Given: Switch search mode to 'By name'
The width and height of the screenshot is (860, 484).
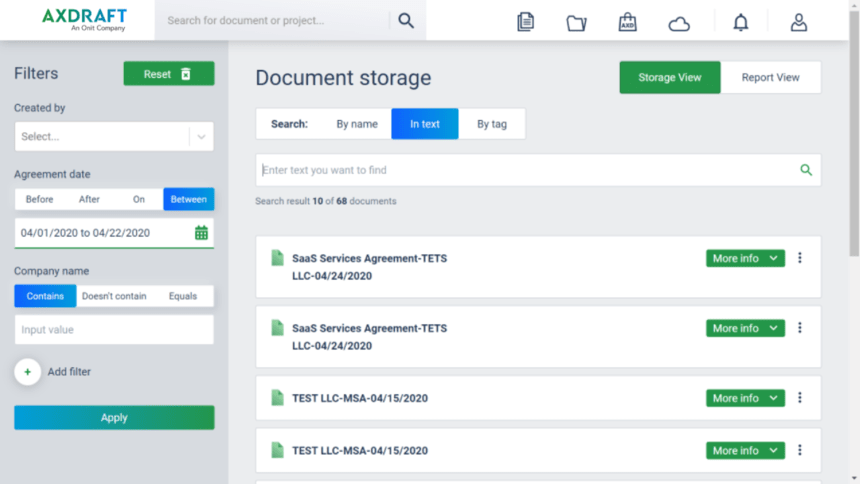Looking at the screenshot, I should click(x=357, y=124).
